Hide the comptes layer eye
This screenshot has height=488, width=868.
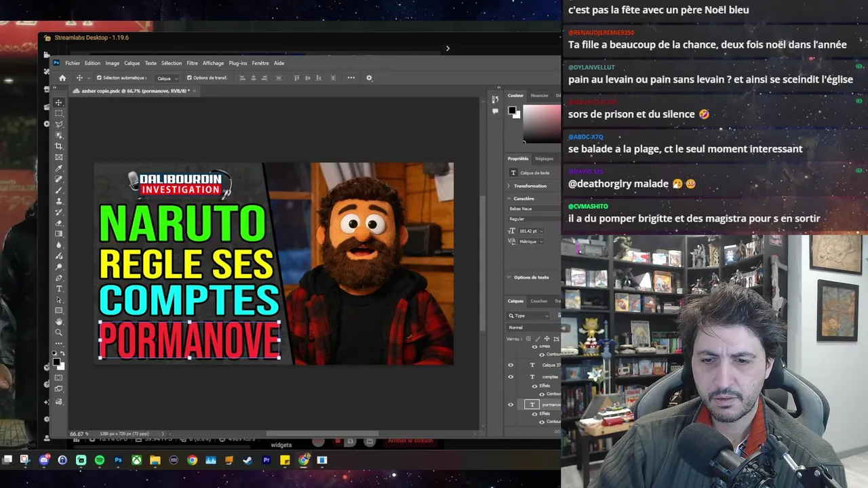coord(511,377)
